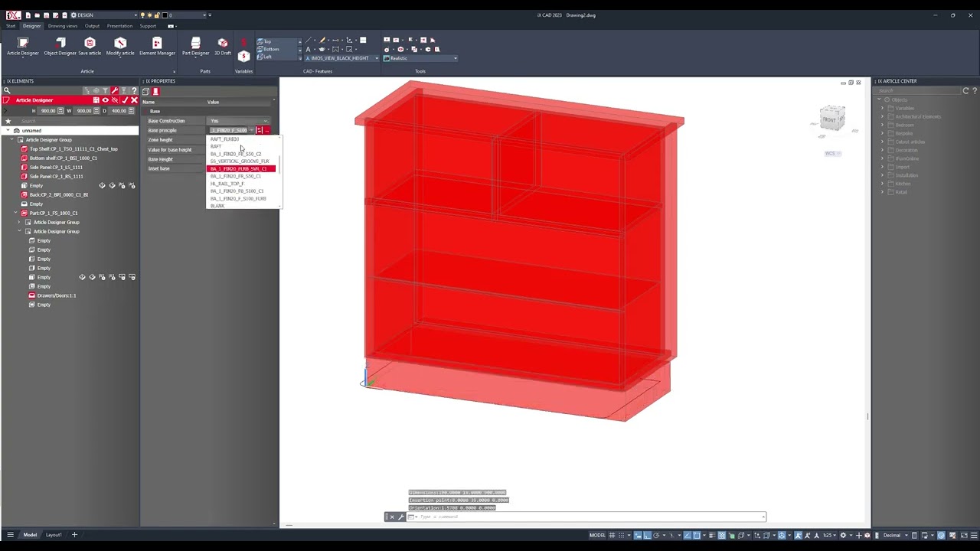The height and width of the screenshot is (551, 980).
Task: Click the save icon in Article Designer bar
Action: point(96,100)
